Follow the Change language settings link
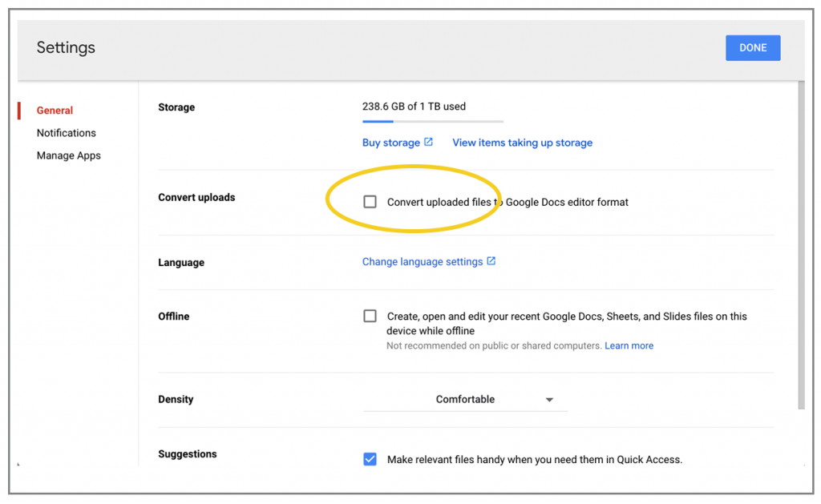 (422, 262)
